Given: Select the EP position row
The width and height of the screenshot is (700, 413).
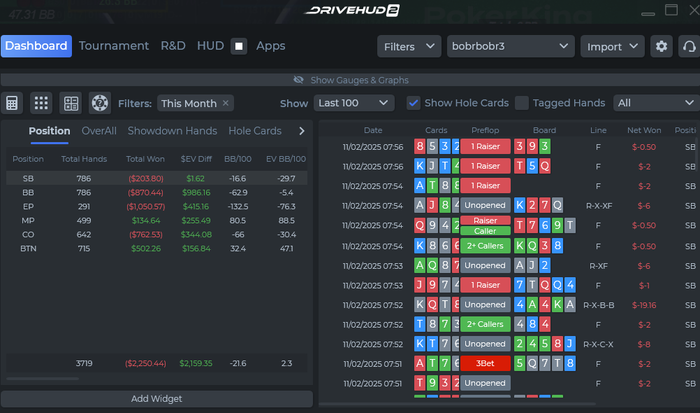Looking at the screenshot, I should tap(157, 206).
